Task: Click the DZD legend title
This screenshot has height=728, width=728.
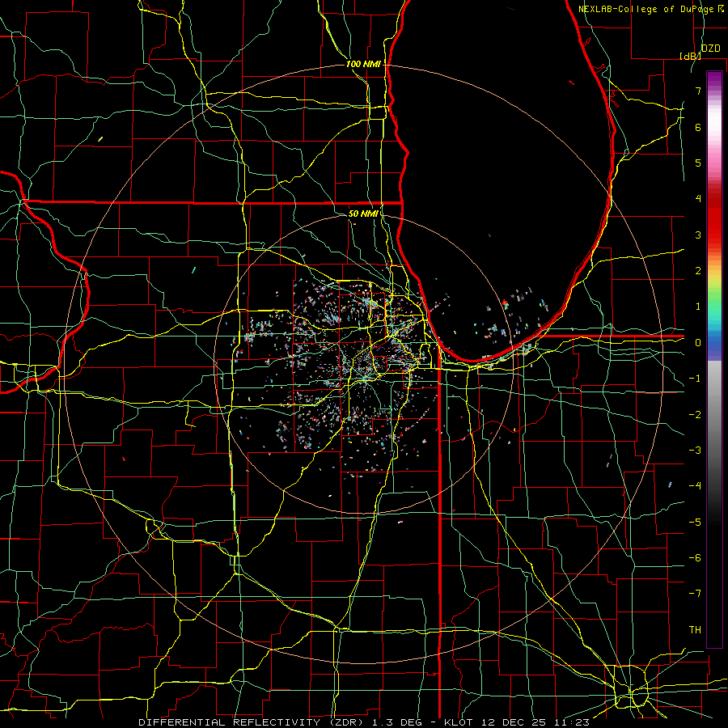Action: point(711,49)
